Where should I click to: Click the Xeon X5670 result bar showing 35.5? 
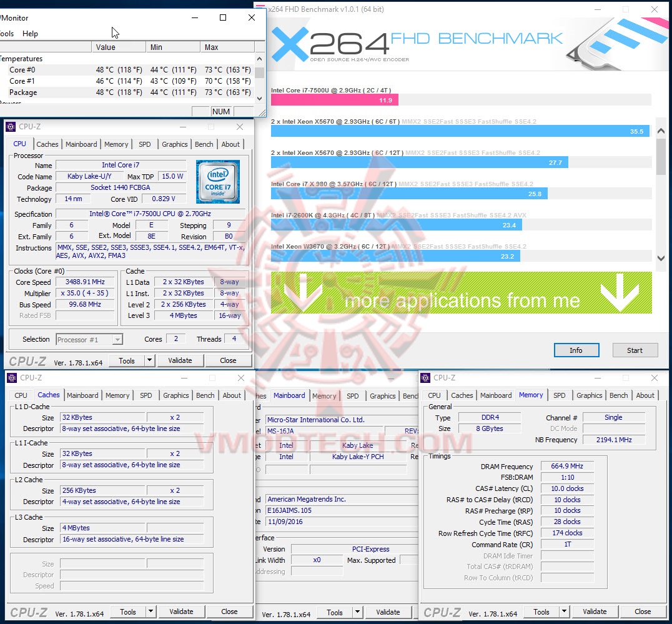coord(460,131)
